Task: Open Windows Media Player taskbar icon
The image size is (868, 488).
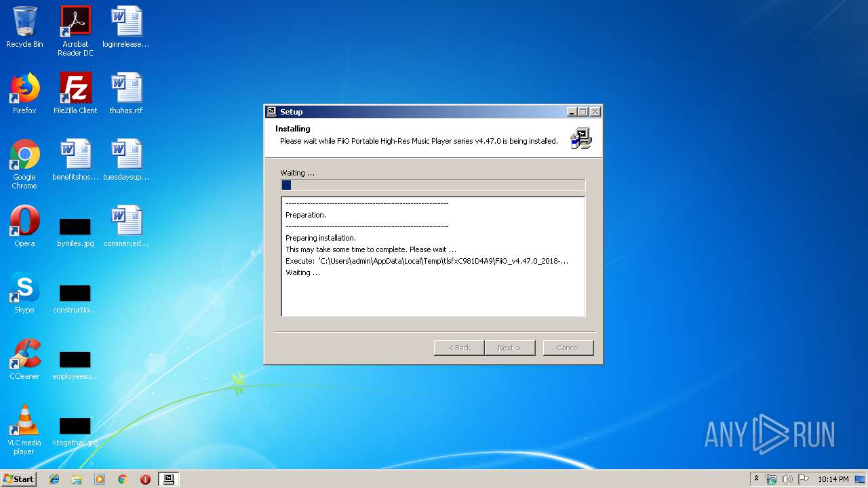Action: click(x=100, y=479)
